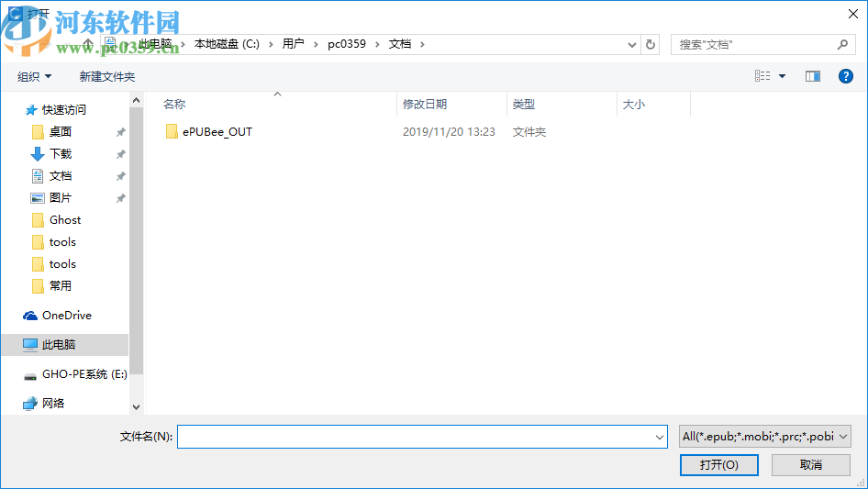Screen dimensions: 868x489
Task: Click the blue 下载 arrow icon
Action: 37,154
